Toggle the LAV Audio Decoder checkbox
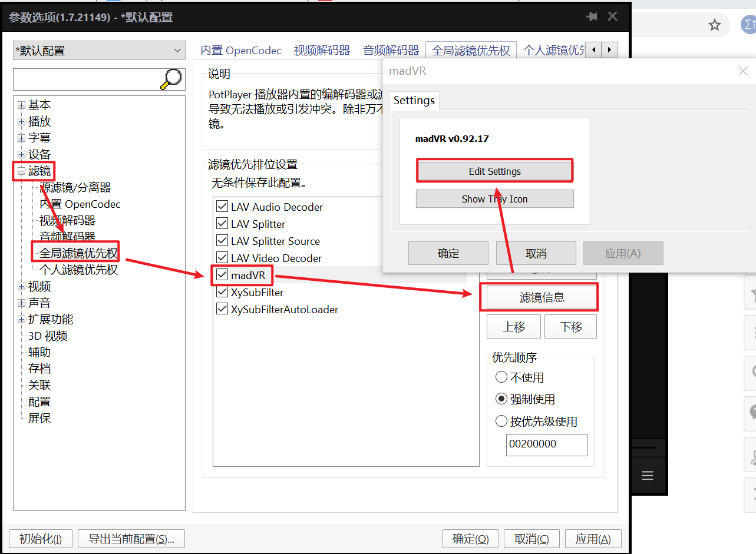Image resolution: width=756 pixels, height=554 pixels. click(x=222, y=207)
